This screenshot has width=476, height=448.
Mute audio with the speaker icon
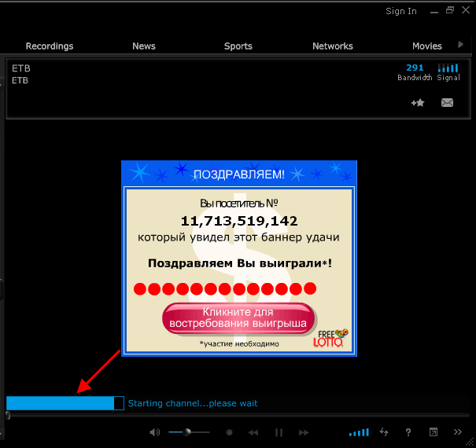(x=155, y=432)
